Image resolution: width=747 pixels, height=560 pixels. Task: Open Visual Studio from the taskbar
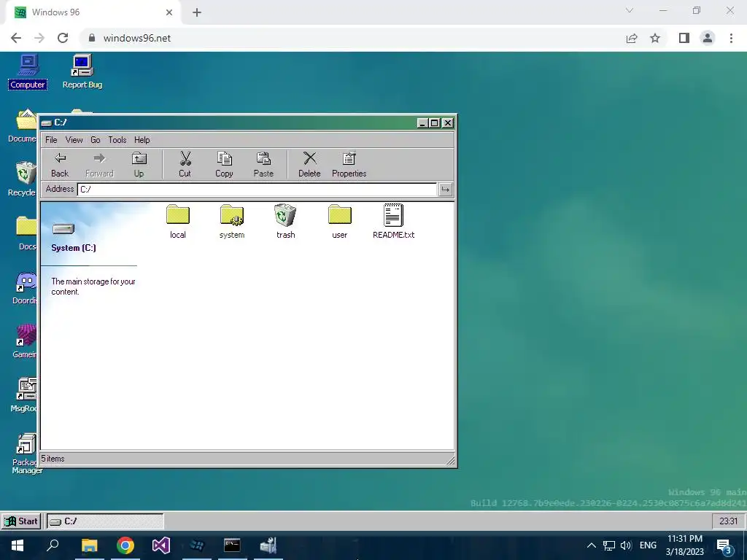(161, 545)
